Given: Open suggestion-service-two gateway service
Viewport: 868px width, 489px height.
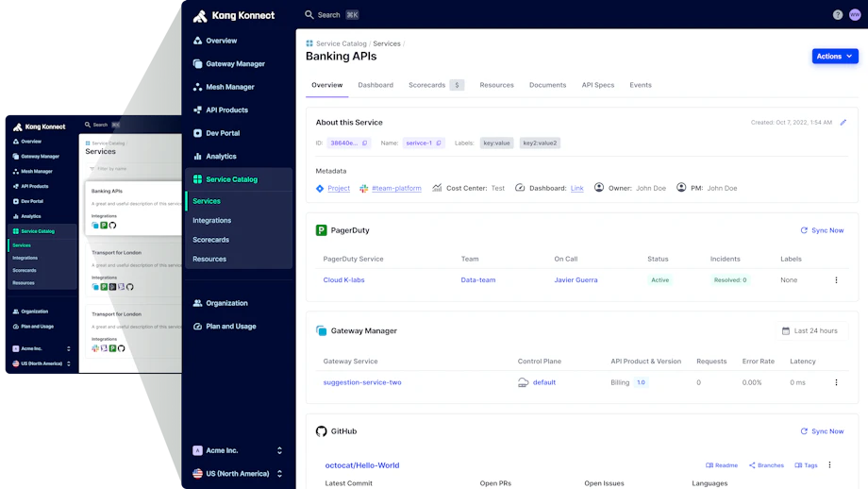Looking at the screenshot, I should (x=362, y=382).
